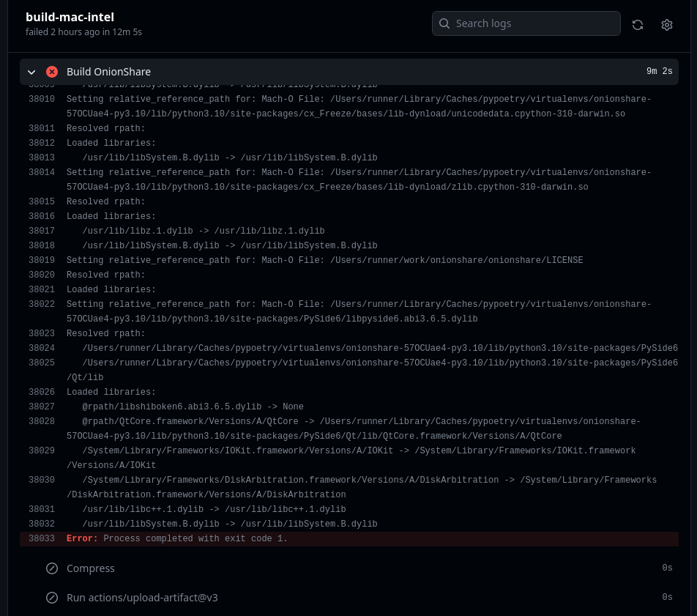Viewport: 697px width, 616px height.
Task: Click the 'Error: Process completed with exit code 1.' line
Action: coord(349,538)
